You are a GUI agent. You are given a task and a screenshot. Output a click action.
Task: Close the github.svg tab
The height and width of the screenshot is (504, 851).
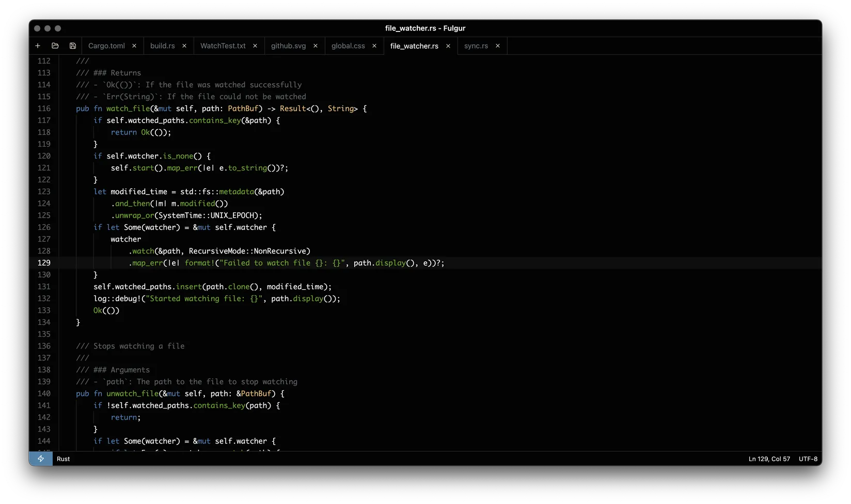pos(316,46)
